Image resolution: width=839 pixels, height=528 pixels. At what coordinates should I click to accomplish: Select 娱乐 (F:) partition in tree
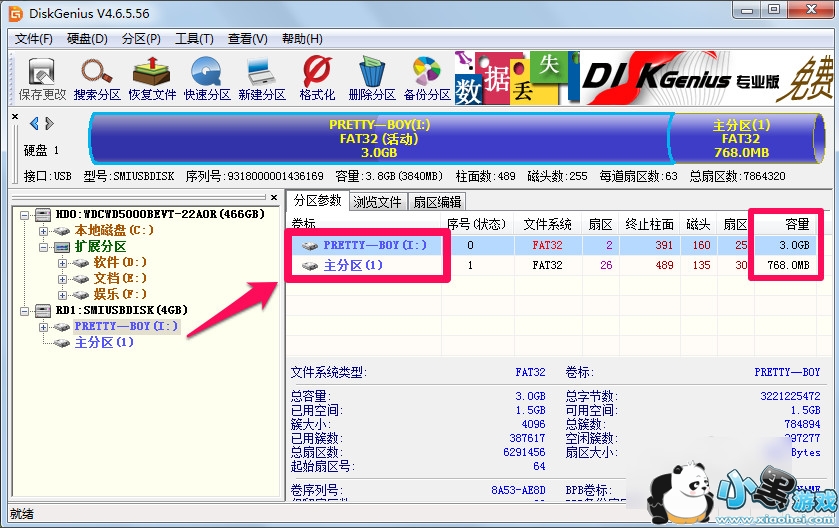[120, 294]
